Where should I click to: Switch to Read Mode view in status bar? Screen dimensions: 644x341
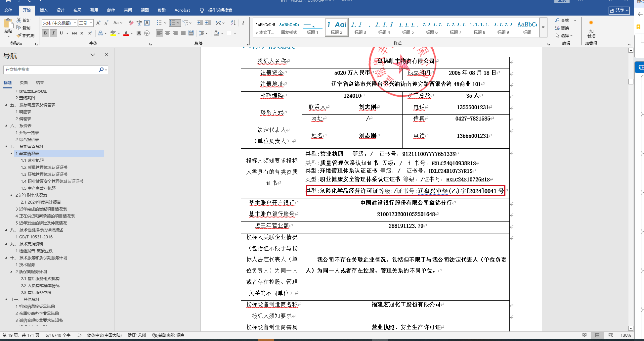pos(584,335)
